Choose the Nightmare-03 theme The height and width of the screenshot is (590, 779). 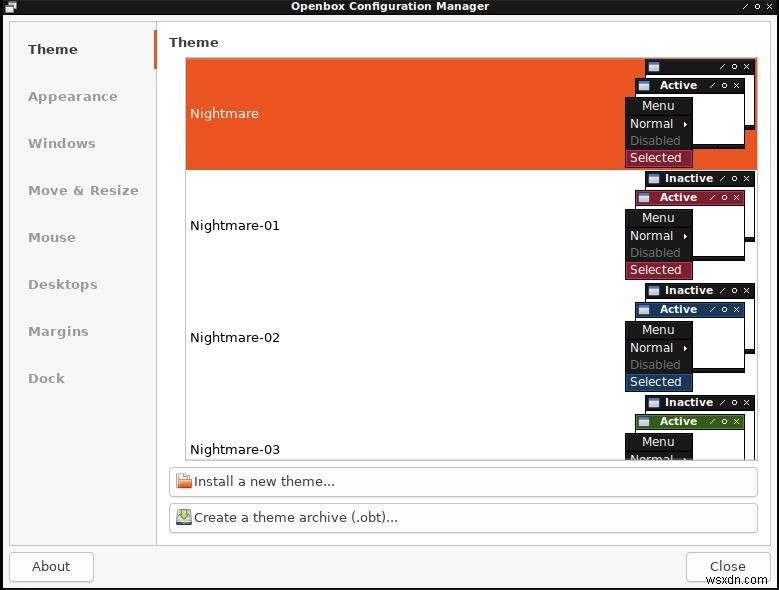[471, 427]
